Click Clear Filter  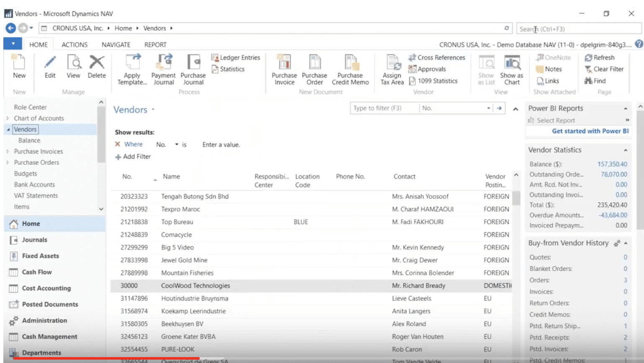pos(604,69)
